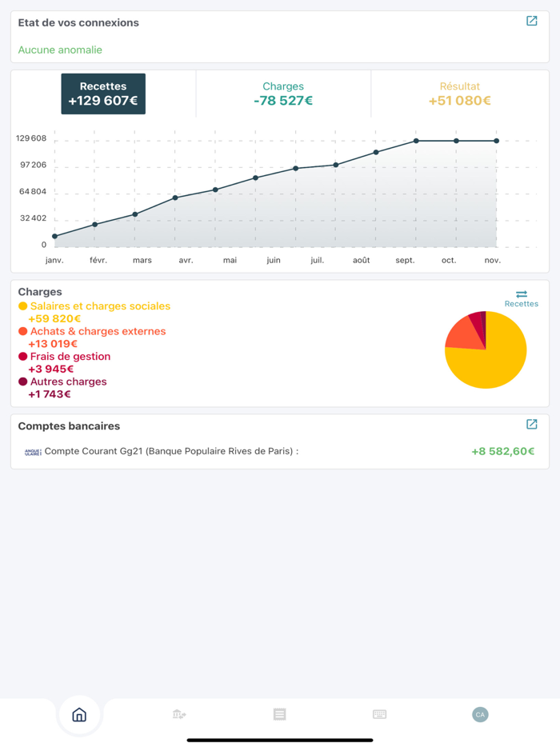560x747 pixels.
Task: Select the Charges tab
Action: [x=283, y=94]
